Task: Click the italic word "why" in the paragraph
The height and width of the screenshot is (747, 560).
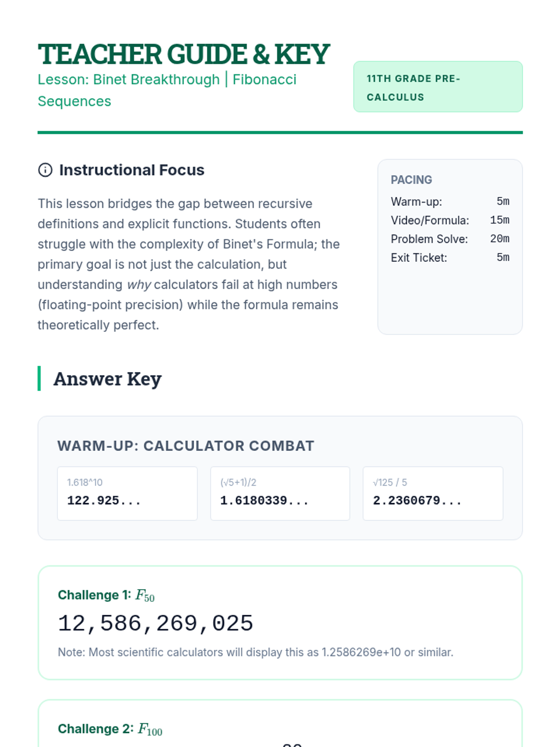Action: (139, 285)
